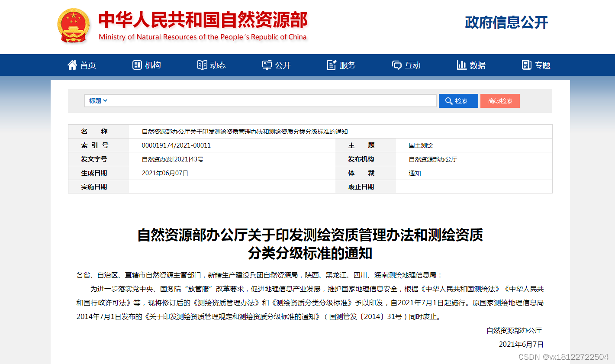
Task: Click the bar chart icon beside 数据
Action: [x=462, y=65]
